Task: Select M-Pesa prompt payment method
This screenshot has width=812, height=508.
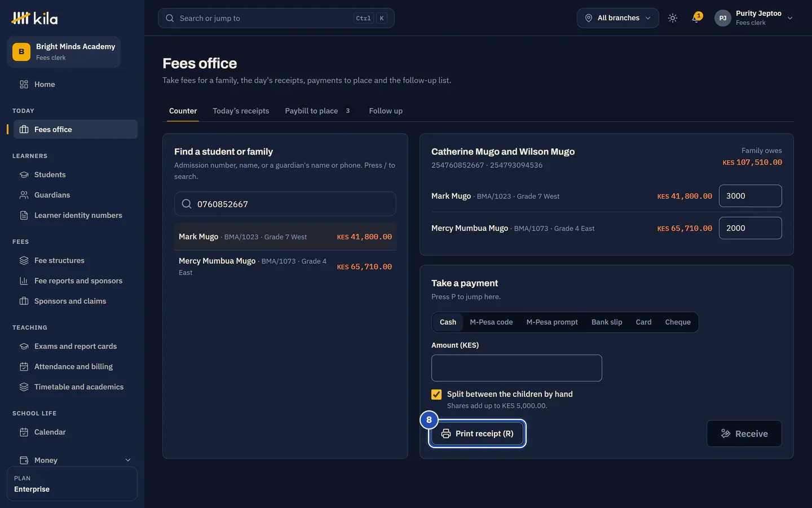Action: coord(552,322)
